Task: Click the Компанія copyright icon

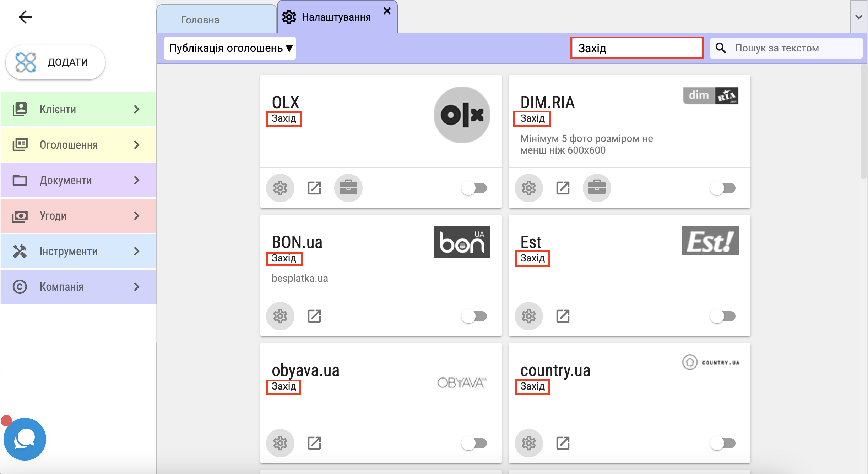Action: coord(20,287)
